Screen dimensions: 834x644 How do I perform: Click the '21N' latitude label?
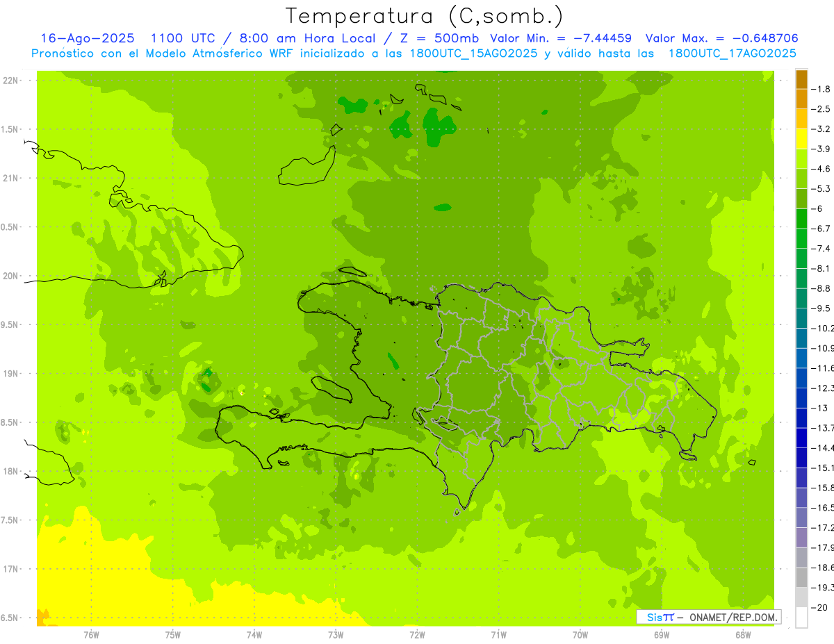point(11,179)
